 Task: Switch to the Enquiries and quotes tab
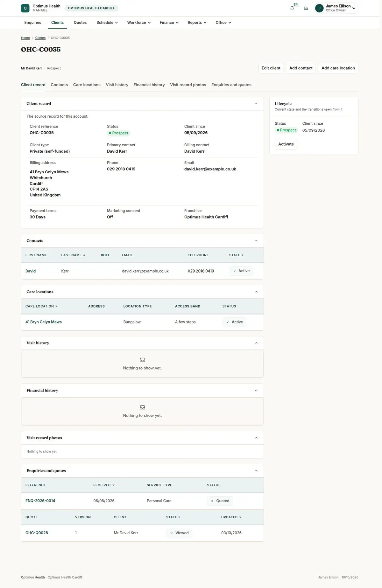click(x=231, y=85)
